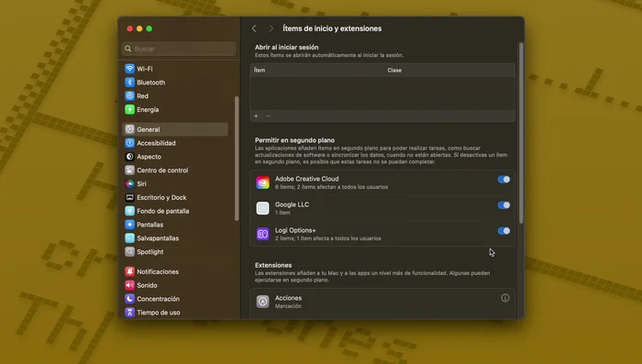Open the Escritorio y Dock icon

click(x=130, y=197)
